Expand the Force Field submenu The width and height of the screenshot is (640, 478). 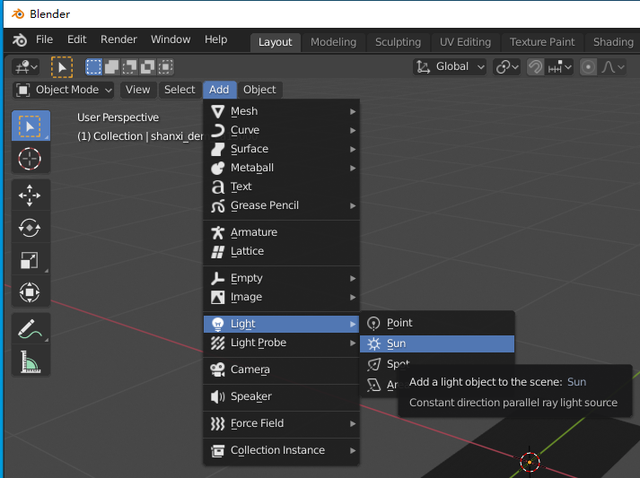coord(282,424)
